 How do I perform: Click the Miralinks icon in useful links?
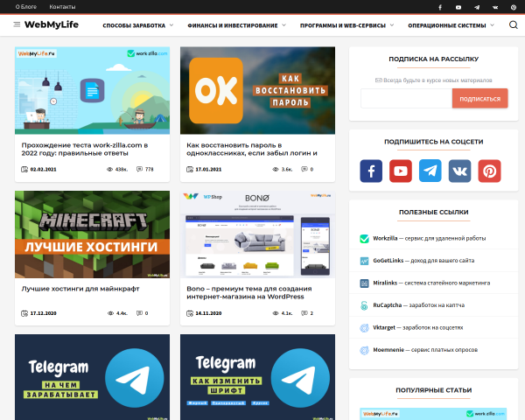364,283
